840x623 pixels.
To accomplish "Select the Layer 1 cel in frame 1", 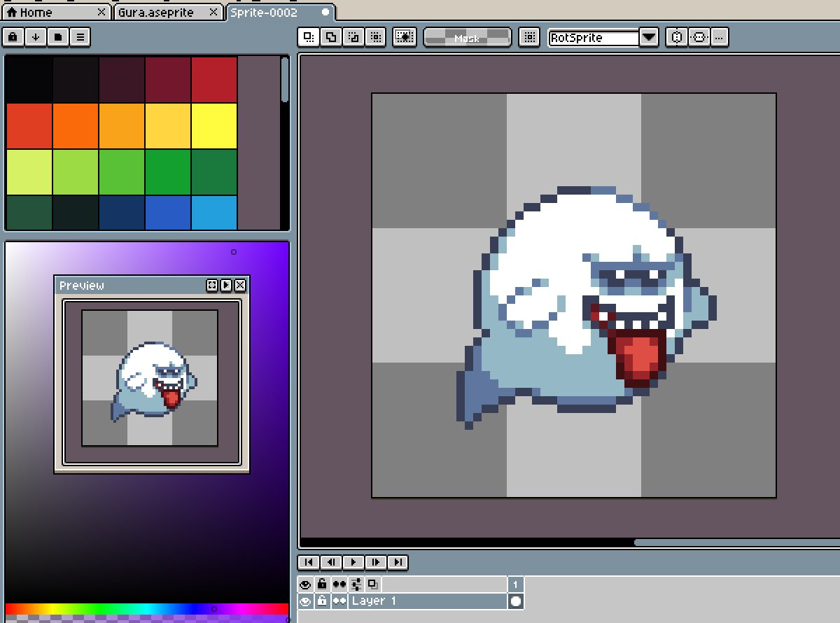I will point(516,601).
